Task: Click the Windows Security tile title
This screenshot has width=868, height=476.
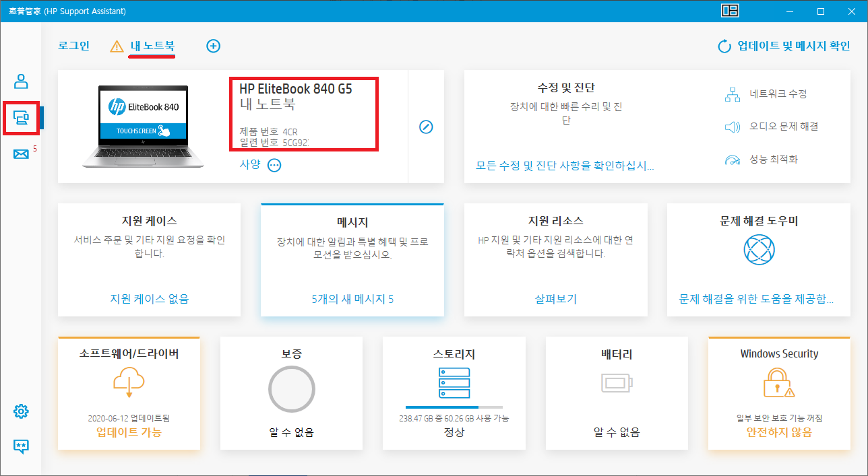Action: point(779,353)
